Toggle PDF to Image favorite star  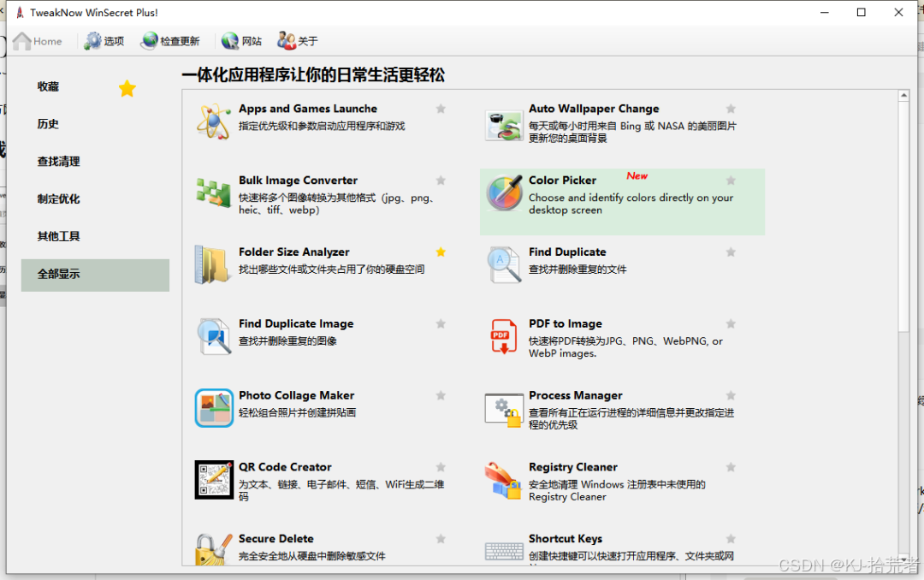click(x=731, y=323)
